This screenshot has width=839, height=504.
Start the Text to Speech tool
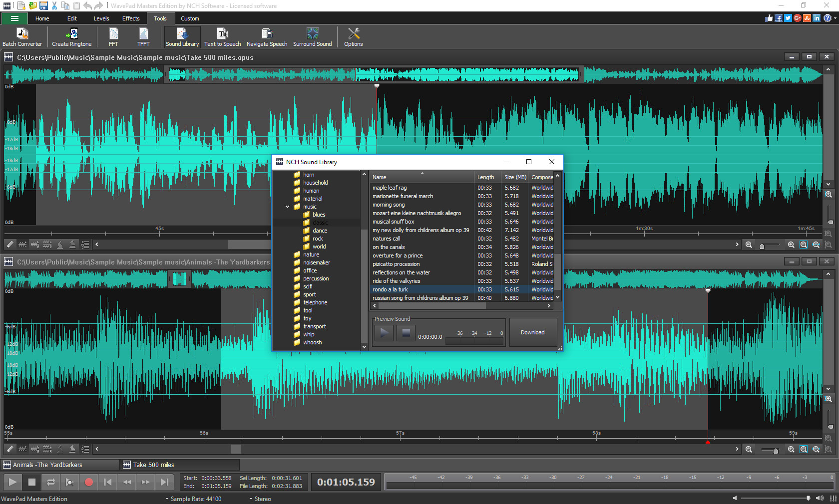(x=222, y=37)
